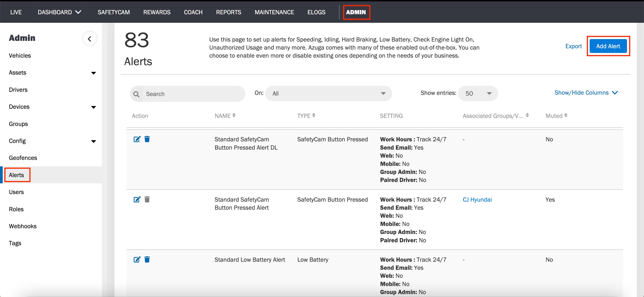
Task: Select the ADMIN tab
Action: click(x=356, y=12)
